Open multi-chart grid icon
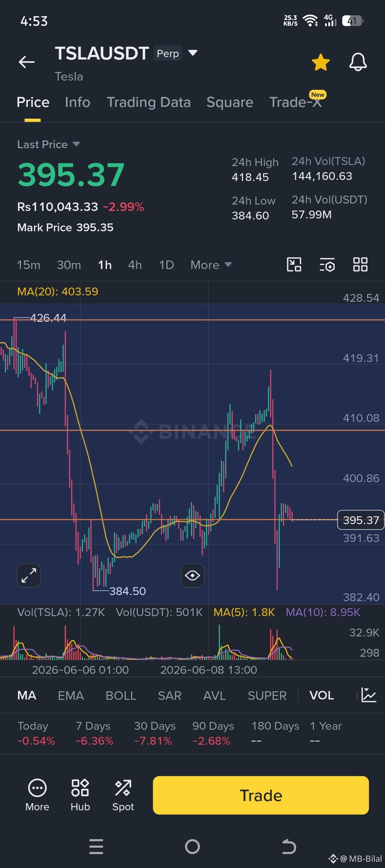385x868 pixels. (360, 265)
